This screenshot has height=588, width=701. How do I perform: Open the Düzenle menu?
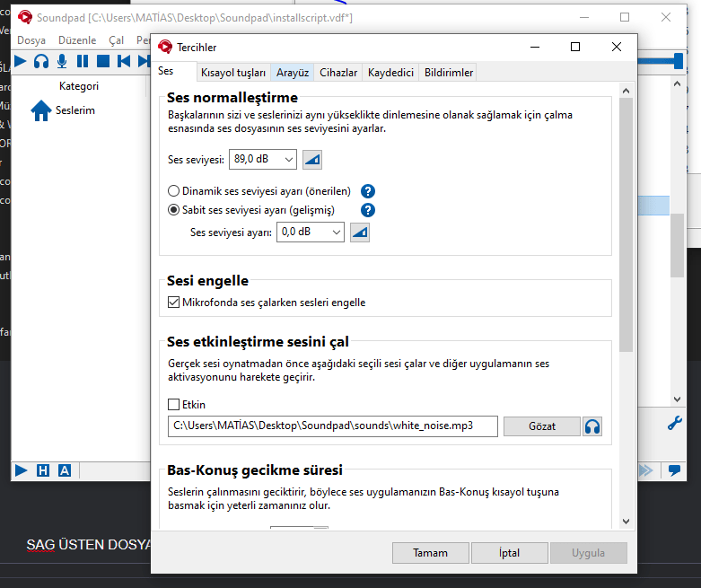click(77, 40)
